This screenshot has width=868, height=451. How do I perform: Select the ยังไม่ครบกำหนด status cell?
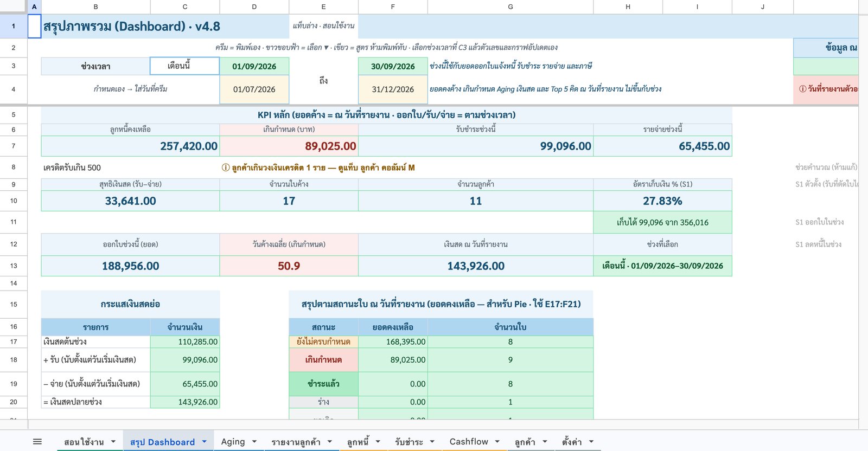324,342
